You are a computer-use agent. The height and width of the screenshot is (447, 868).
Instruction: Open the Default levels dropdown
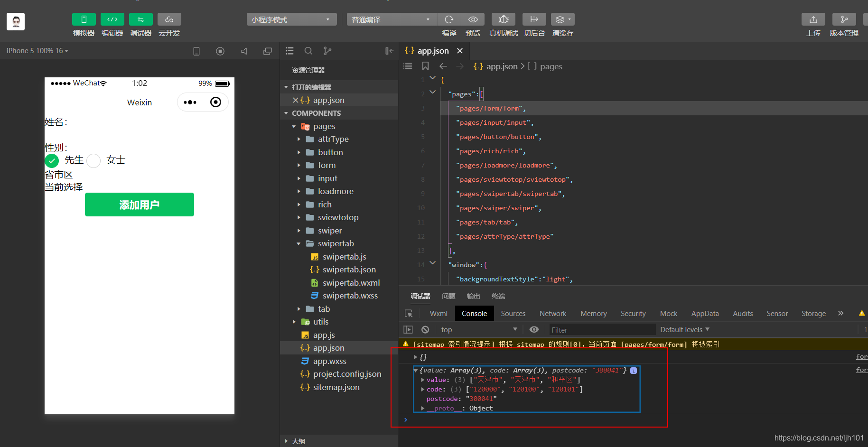click(684, 329)
